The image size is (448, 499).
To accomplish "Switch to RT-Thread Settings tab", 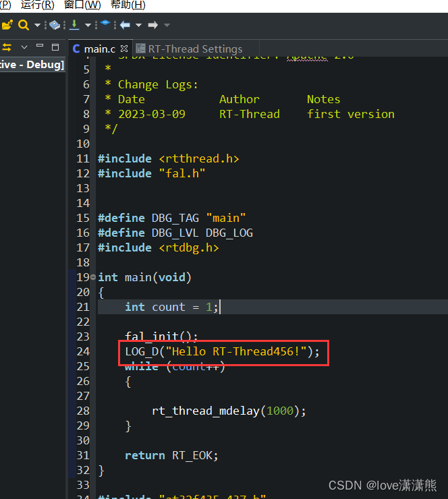I will pyautogui.click(x=195, y=49).
